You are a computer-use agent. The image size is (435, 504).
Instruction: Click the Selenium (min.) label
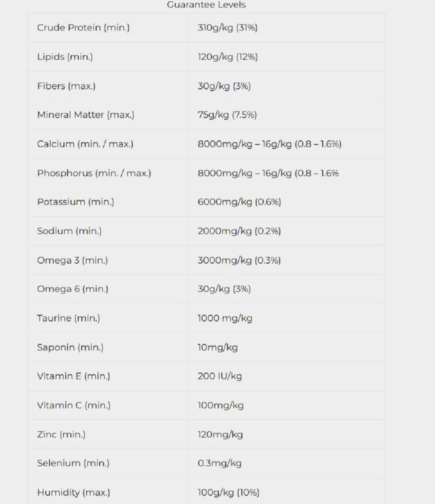73,463
